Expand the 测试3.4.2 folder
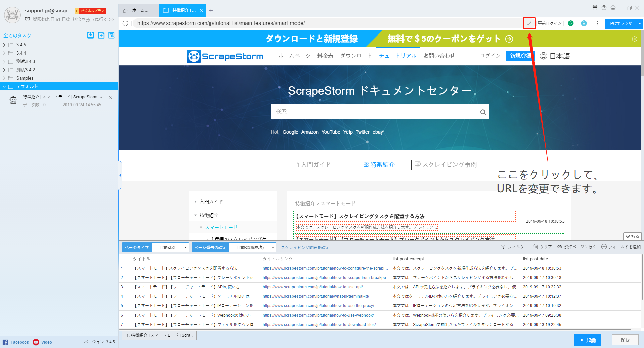 4,70
